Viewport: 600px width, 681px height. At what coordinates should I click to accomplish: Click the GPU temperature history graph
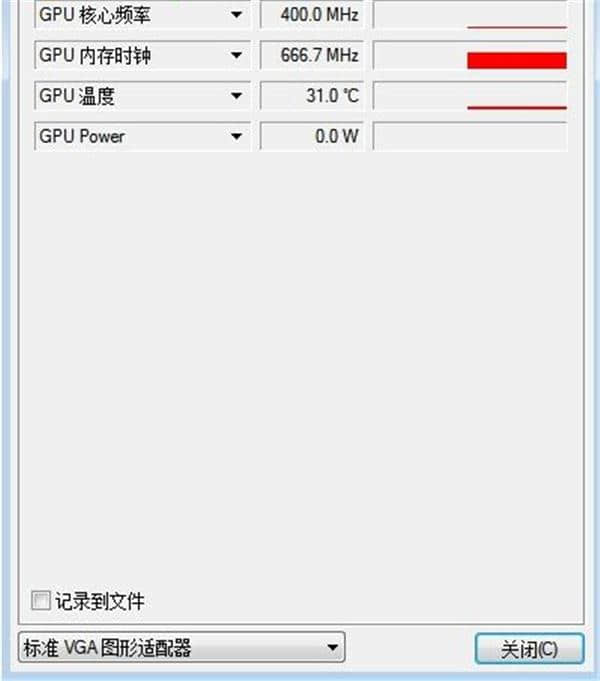point(470,96)
